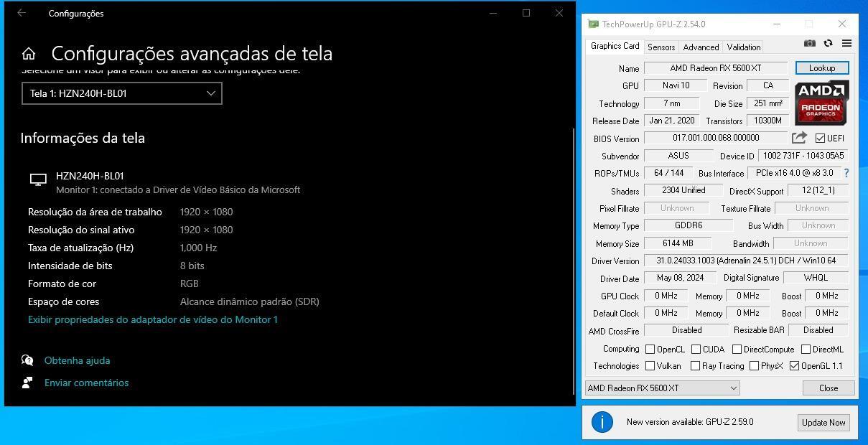
Task: Click the blue info icon in update notice
Action: tap(602, 422)
